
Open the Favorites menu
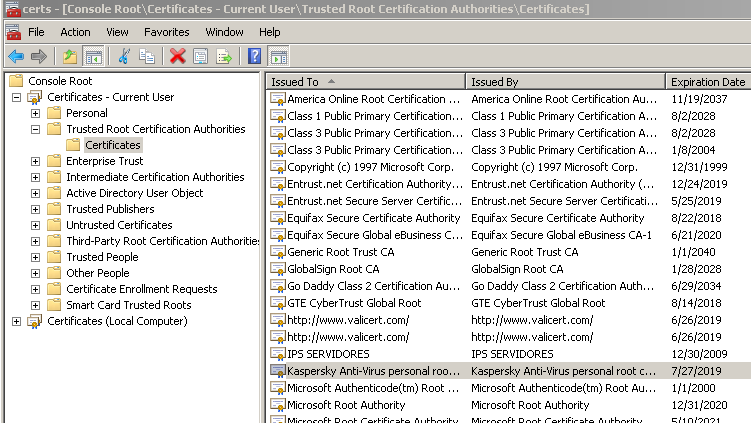pyautogui.click(x=167, y=32)
